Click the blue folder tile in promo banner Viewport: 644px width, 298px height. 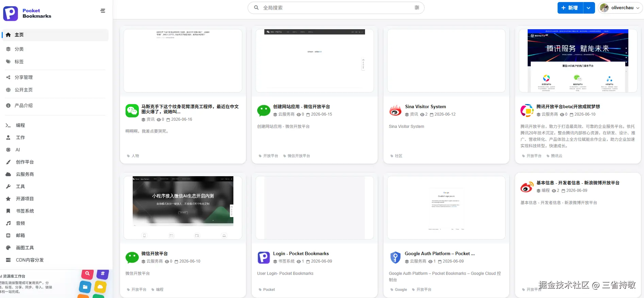[85, 287]
